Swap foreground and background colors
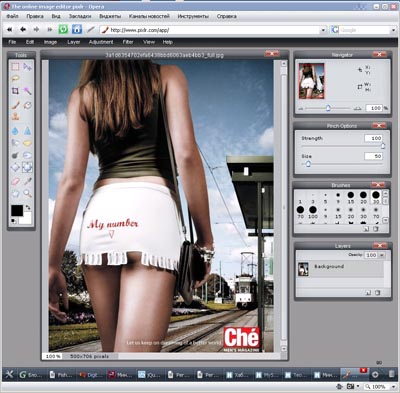 tap(28, 207)
